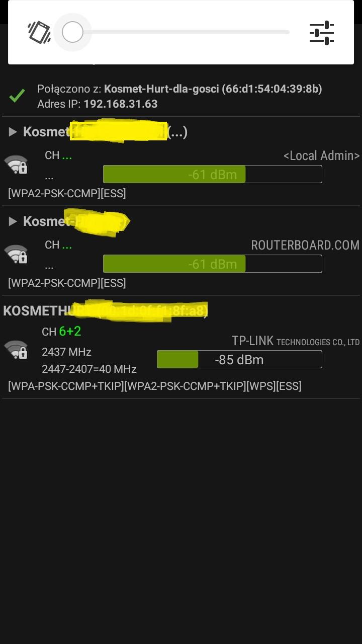Click the Local Admin vendor label

[322, 156]
